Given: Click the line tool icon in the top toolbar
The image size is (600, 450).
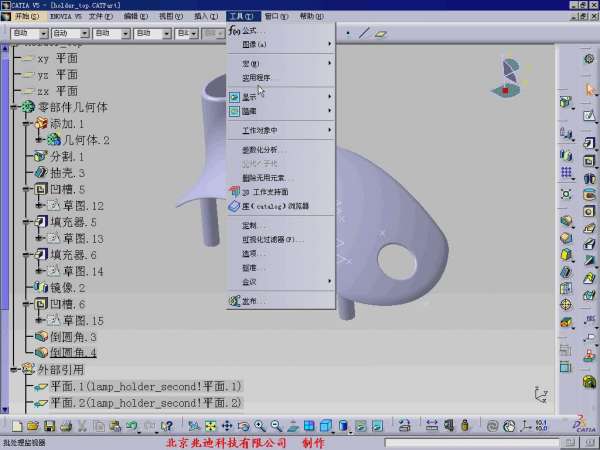Looking at the screenshot, I should point(364,33).
